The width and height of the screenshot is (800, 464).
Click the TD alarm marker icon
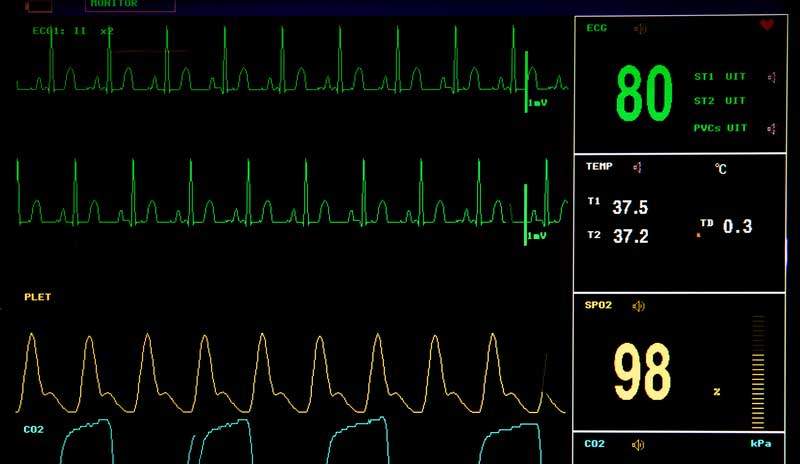[698, 234]
